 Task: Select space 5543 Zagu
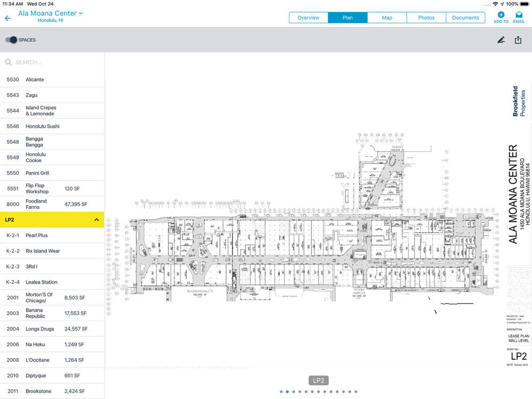point(52,95)
